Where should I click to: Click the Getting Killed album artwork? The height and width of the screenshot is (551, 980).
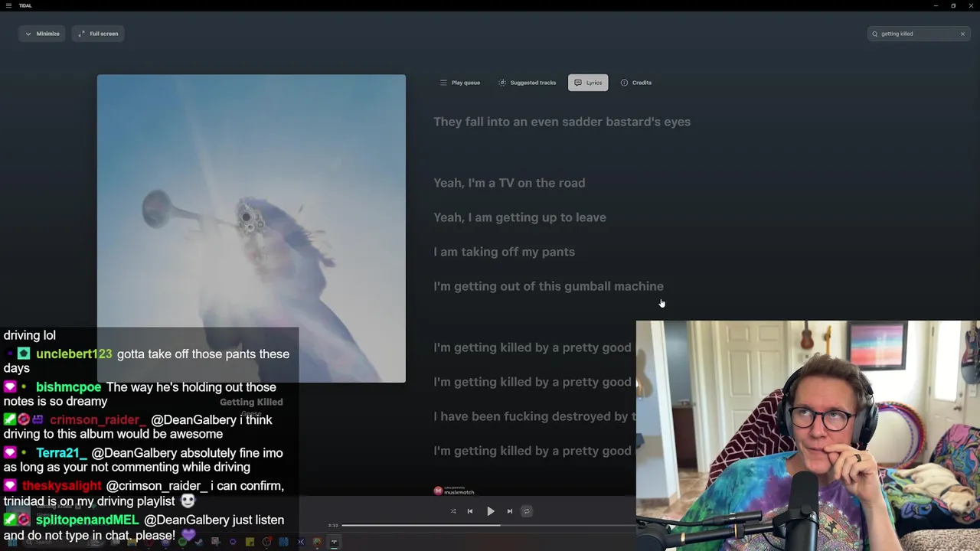(251, 228)
